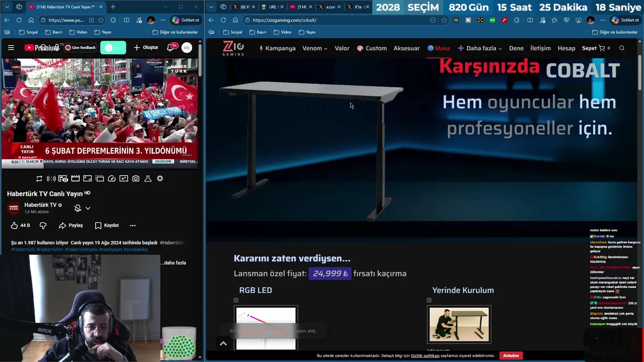The height and width of the screenshot is (362, 644).
Task: Click the #sondakika hashtag
Action: point(135,249)
